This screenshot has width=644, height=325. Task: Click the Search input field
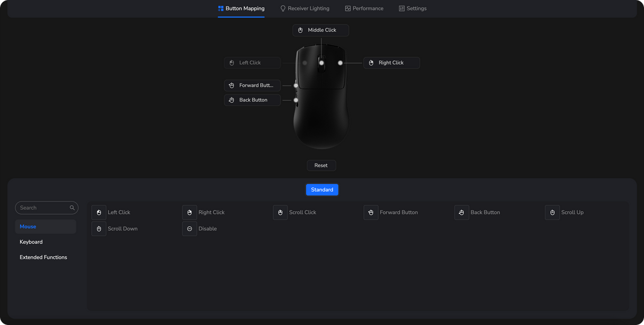[42, 208]
